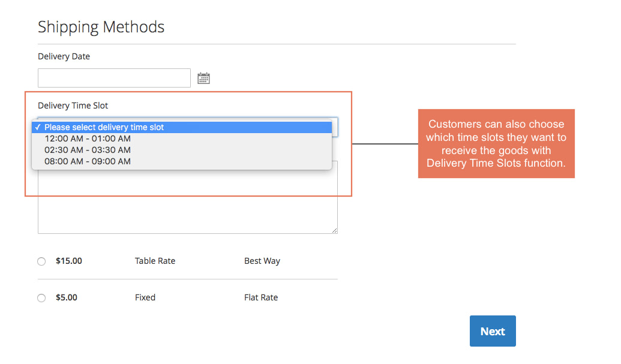Click the Delivery Date label
The image size is (621, 364).
[x=64, y=56]
